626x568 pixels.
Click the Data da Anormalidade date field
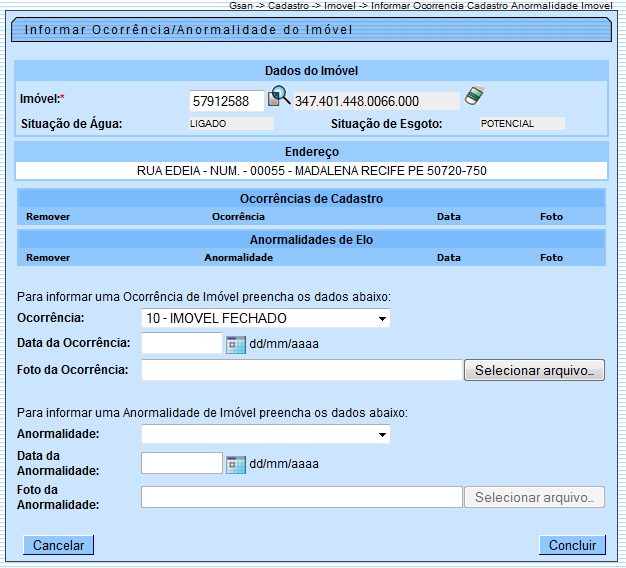pyautogui.click(x=181, y=463)
